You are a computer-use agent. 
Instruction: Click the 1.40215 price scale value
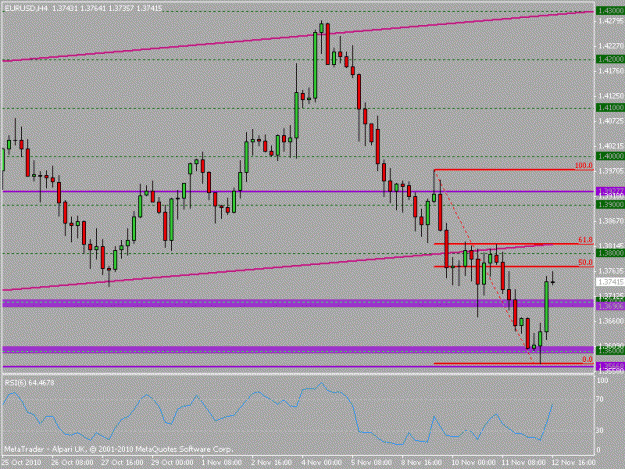coord(611,146)
